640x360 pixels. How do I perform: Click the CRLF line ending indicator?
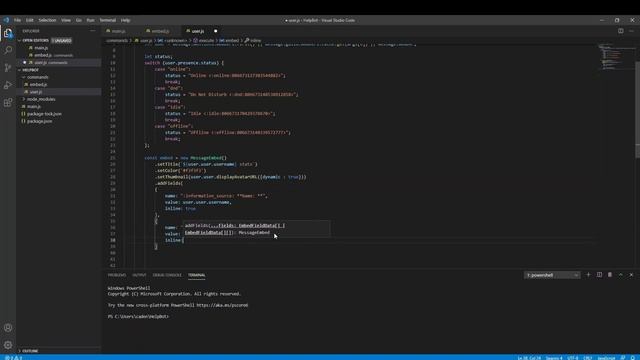(588, 358)
